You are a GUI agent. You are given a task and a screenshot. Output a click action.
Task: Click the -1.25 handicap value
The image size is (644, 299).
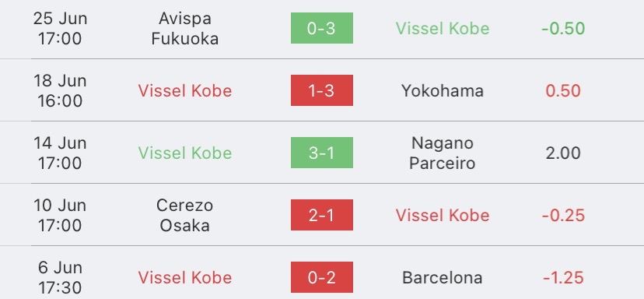563,278
